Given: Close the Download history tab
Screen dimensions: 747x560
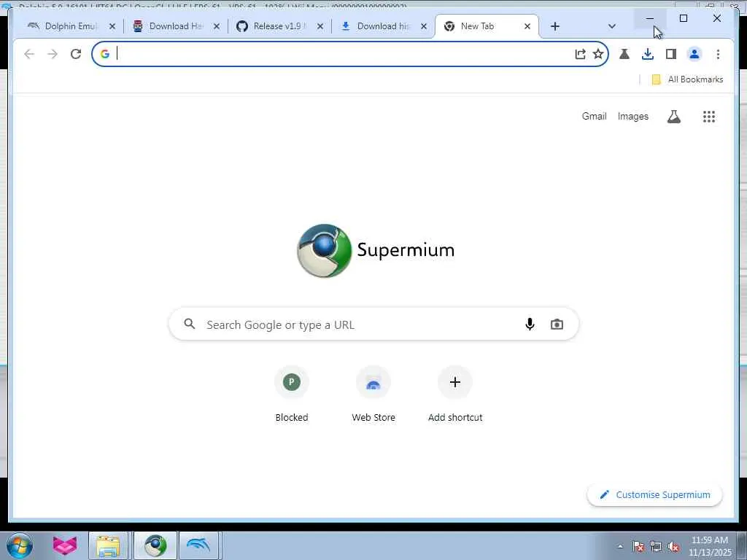Looking at the screenshot, I should (x=424, y=26).
